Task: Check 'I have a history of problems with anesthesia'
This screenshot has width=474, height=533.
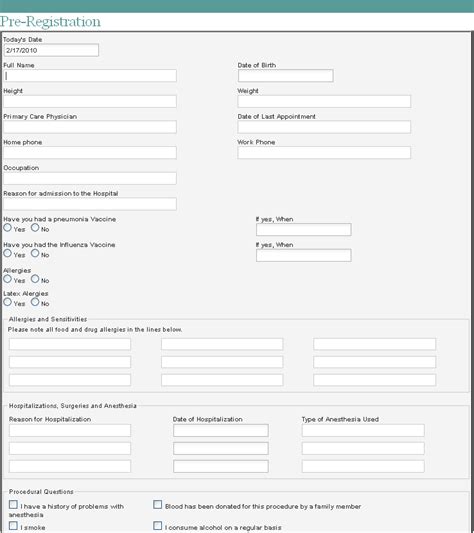Action: click(x=13, y=504)
